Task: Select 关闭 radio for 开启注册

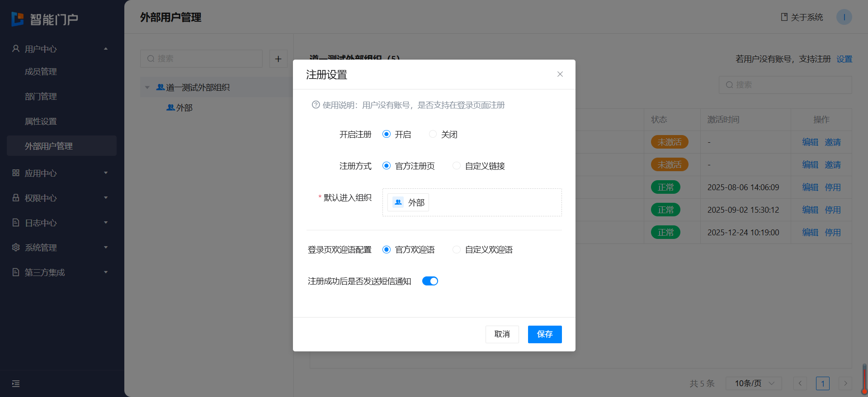Action: tap(433, 134)
